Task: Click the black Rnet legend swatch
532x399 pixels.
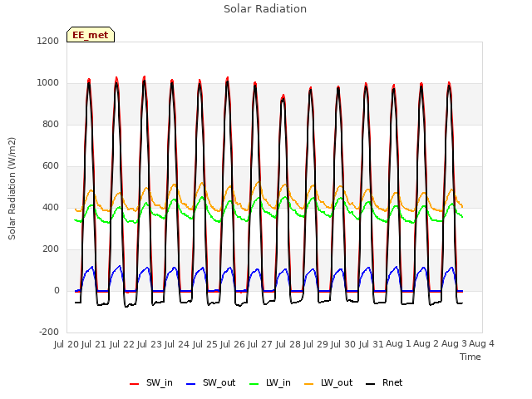Action: (371, 384)
